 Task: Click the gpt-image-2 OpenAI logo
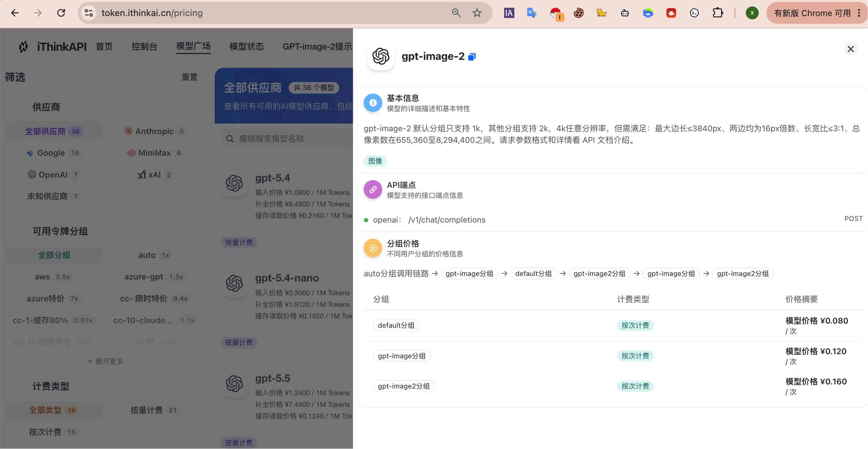pos(380,56)
